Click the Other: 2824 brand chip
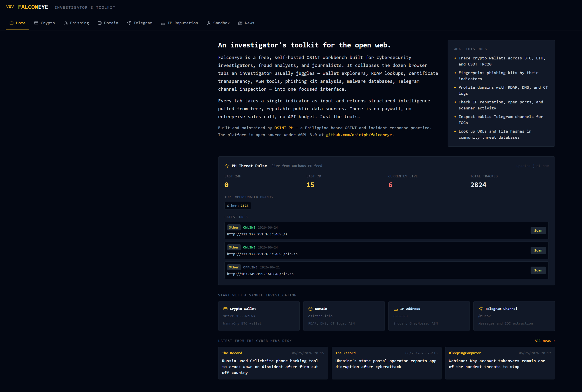 (x=238, y=206)
